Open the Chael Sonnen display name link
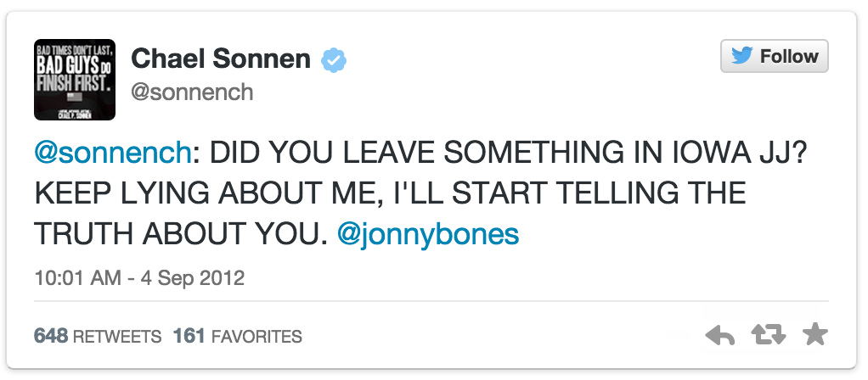Viewport: 868px width, 380px height. pyautogui.click(x=222, y=59)
